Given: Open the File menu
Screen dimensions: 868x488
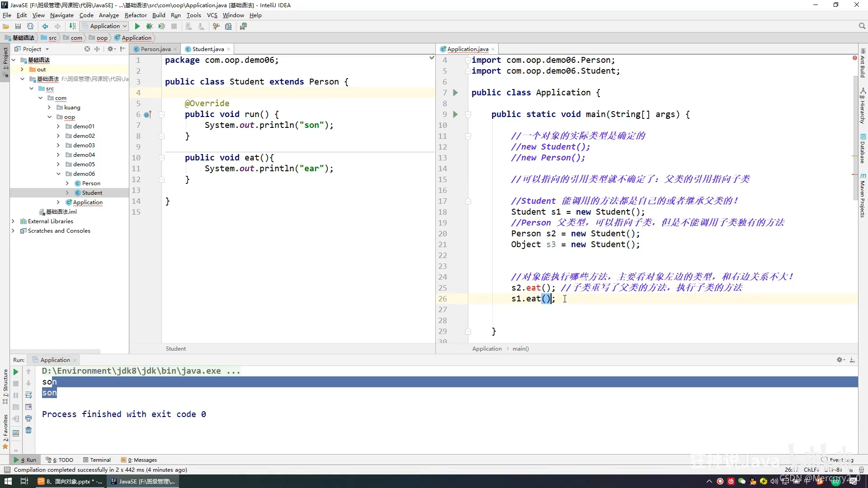Looking at the screenshot, I should tap(7, 15).
